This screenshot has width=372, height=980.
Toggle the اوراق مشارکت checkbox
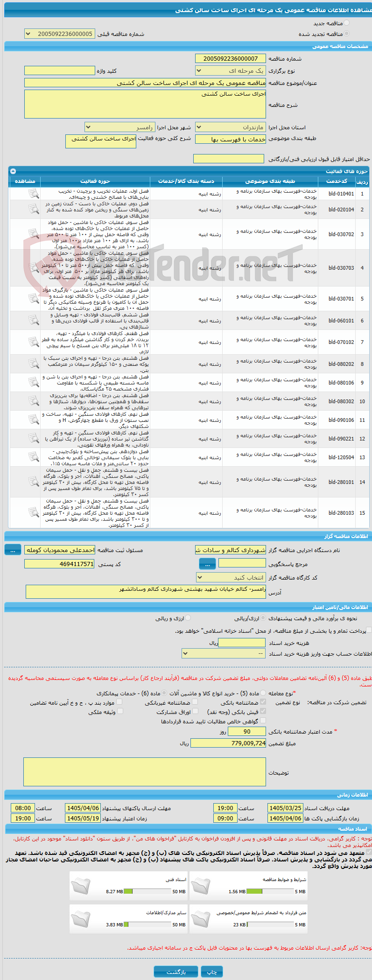pos(196,711)
